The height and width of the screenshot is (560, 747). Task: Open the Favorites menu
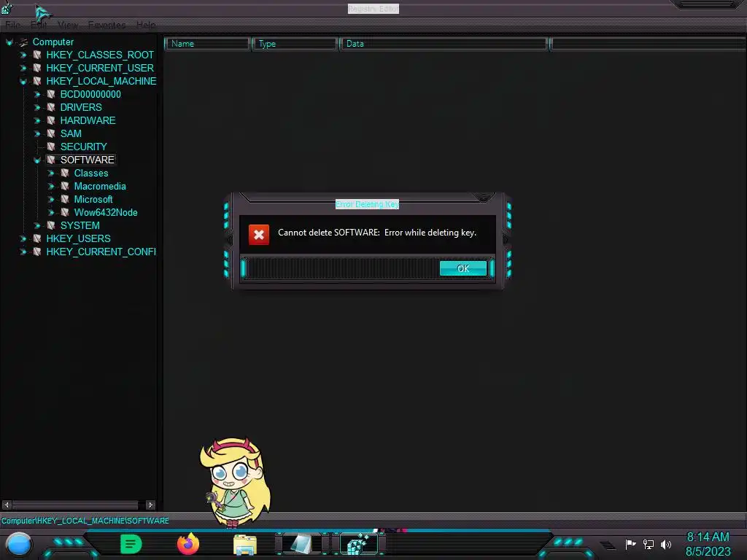[x=107, y=25]
